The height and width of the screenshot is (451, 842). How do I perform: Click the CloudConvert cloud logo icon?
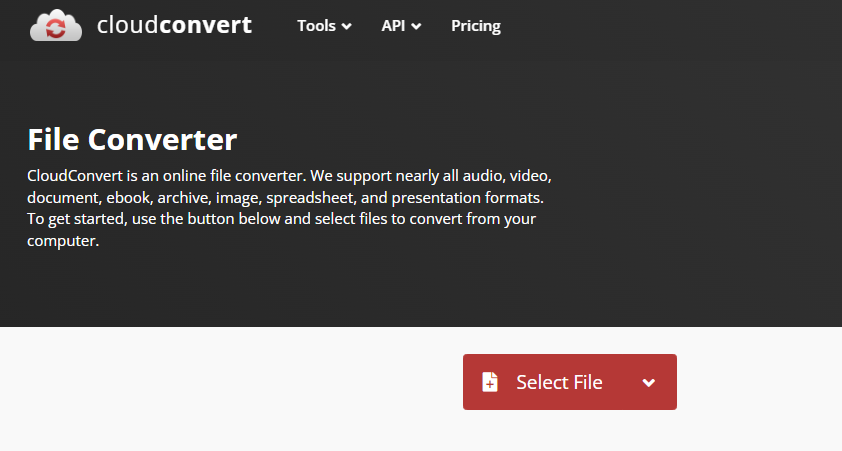(x=56, y=25)
